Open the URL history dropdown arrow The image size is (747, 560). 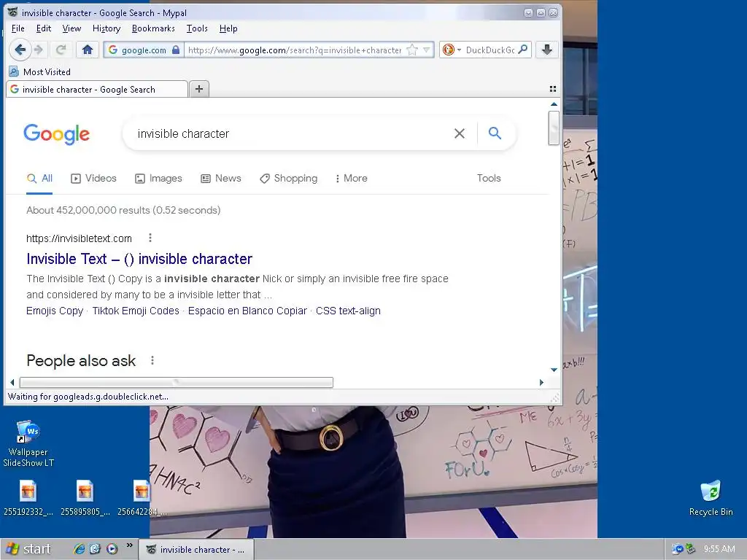pyautogui.click(x=426, y=50)
